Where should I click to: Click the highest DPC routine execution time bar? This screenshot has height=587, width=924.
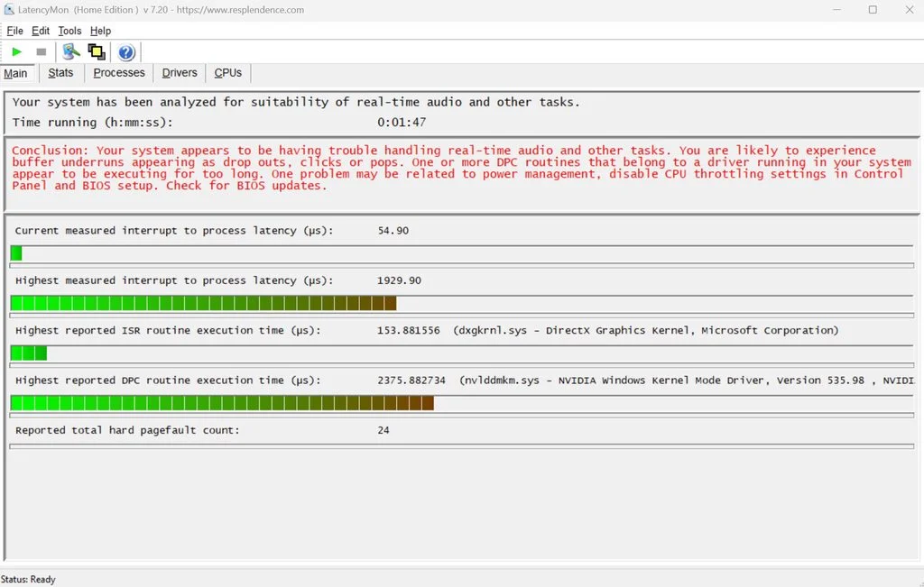click(x=461, y=403)
